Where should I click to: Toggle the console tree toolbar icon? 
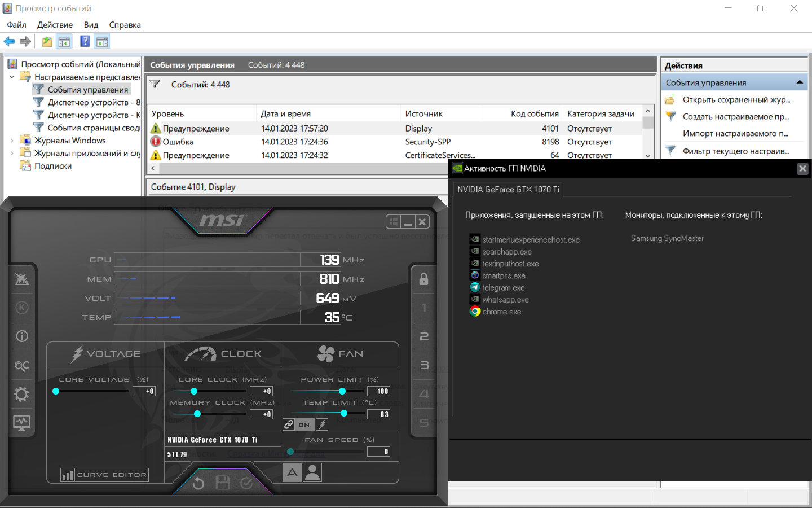coord(64,41)
